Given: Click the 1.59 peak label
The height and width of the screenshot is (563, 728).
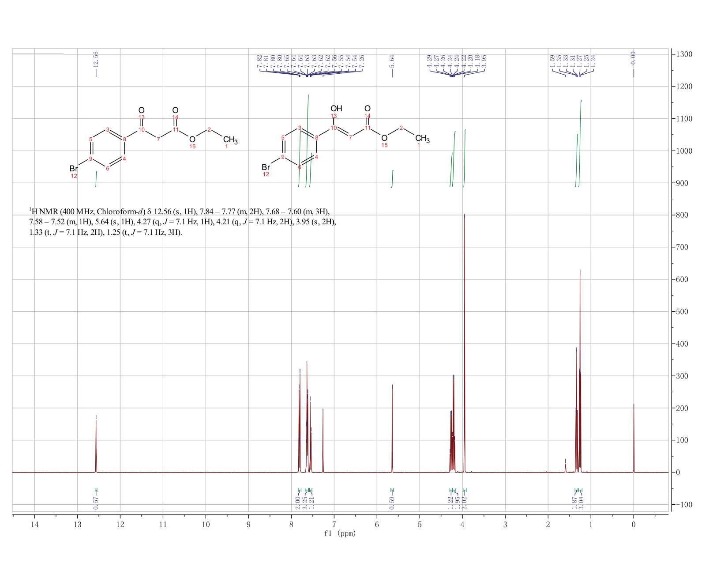Looking at the screenshot, I should 552,61.
